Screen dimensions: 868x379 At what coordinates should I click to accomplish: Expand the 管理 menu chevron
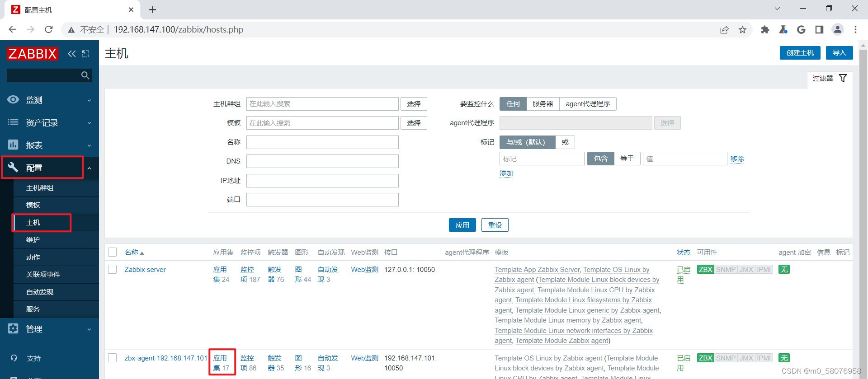pos(89,329)
